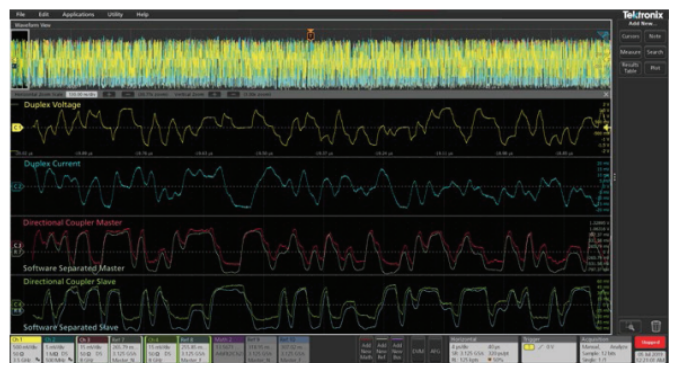The height and width of the screenshot is (372, 683).
Task: Open the Ref 9 waveform badge
Action: tap(260, 349)
